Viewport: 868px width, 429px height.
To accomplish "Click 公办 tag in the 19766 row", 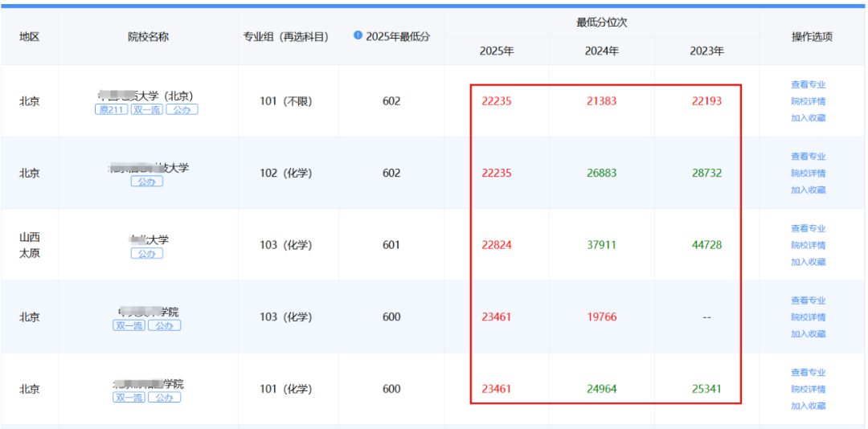I will coord(165,325).
